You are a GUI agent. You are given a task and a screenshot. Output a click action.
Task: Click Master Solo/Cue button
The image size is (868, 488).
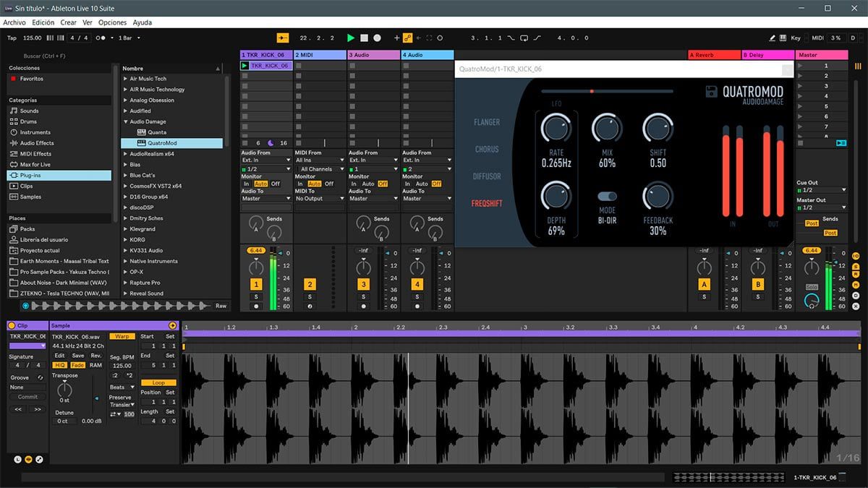coord(812,287)
